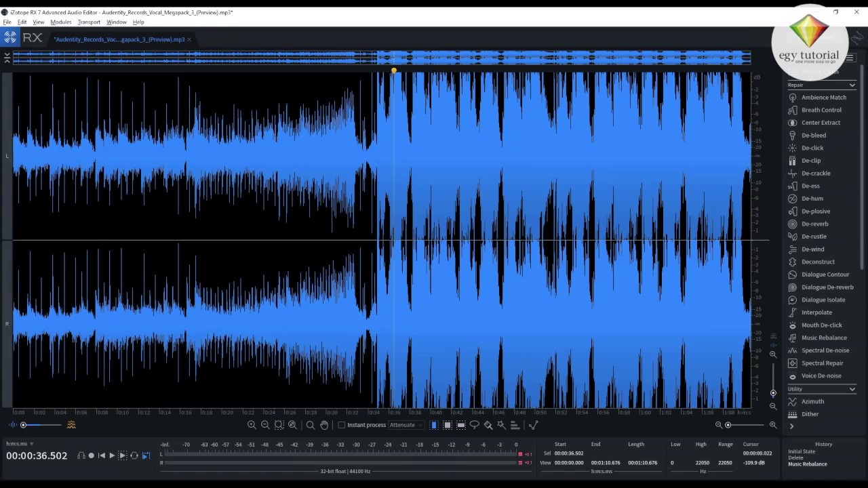
Task: Open the De-hum module
Action: pos(806,199)
